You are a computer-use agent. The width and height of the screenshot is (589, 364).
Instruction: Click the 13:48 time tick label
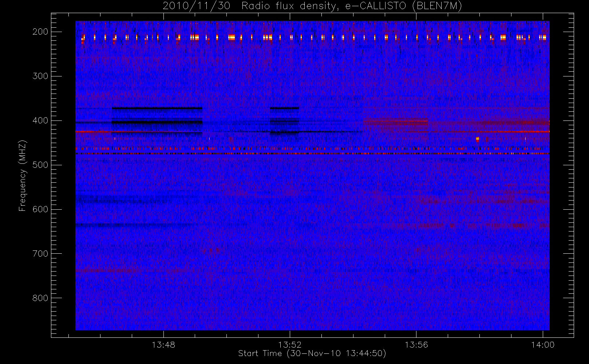point(163,345)
